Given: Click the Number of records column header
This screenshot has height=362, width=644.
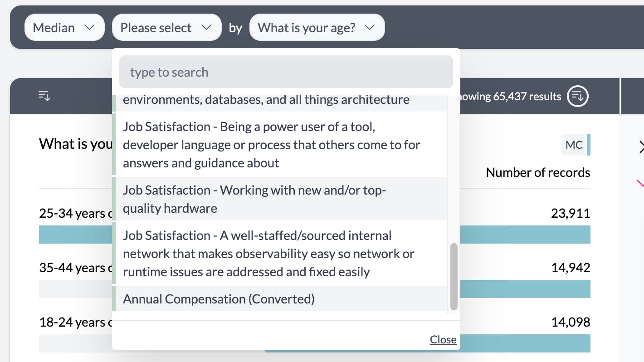Looking at the screenshot, I should pos(538,173).
